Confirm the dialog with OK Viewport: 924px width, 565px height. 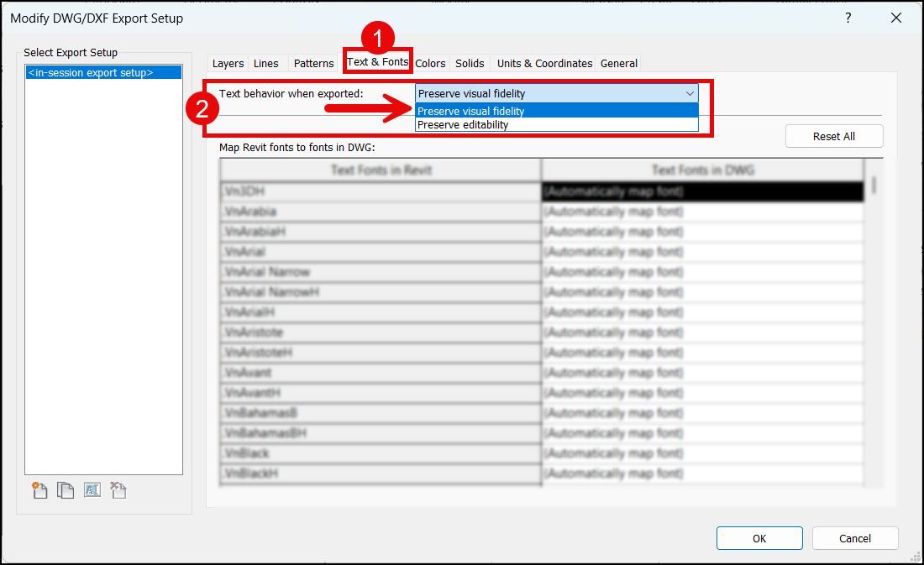759,538
